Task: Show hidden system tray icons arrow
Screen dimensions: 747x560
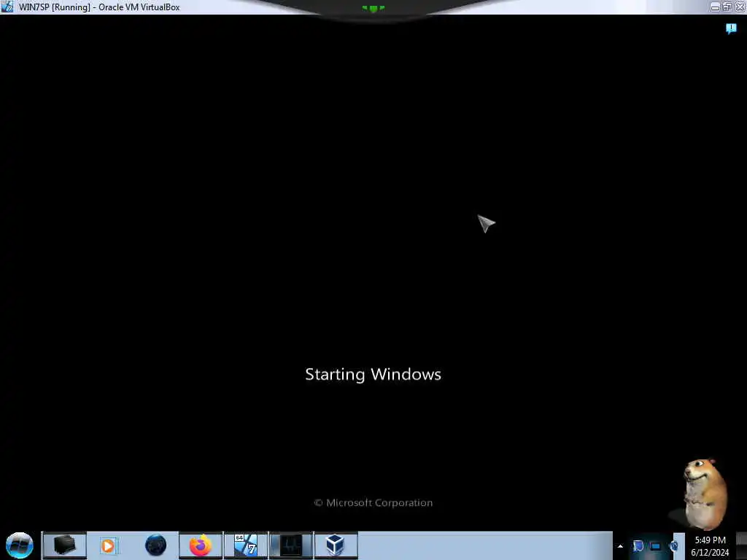Action: point(620,546)
